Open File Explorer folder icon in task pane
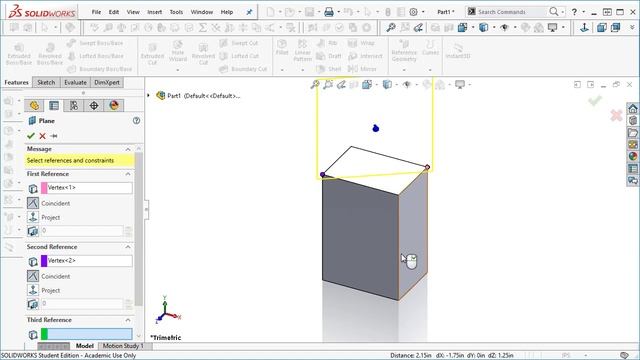This screenshot has width=640, height=360. 633,133
